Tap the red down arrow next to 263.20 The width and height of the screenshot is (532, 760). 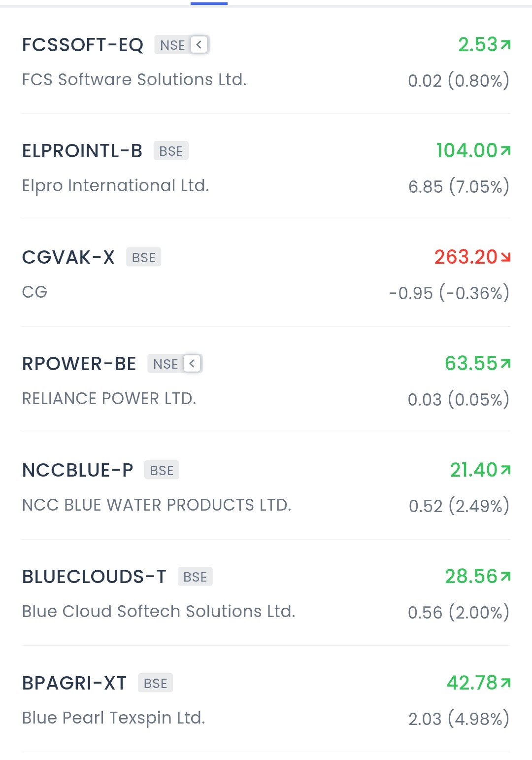506,257
